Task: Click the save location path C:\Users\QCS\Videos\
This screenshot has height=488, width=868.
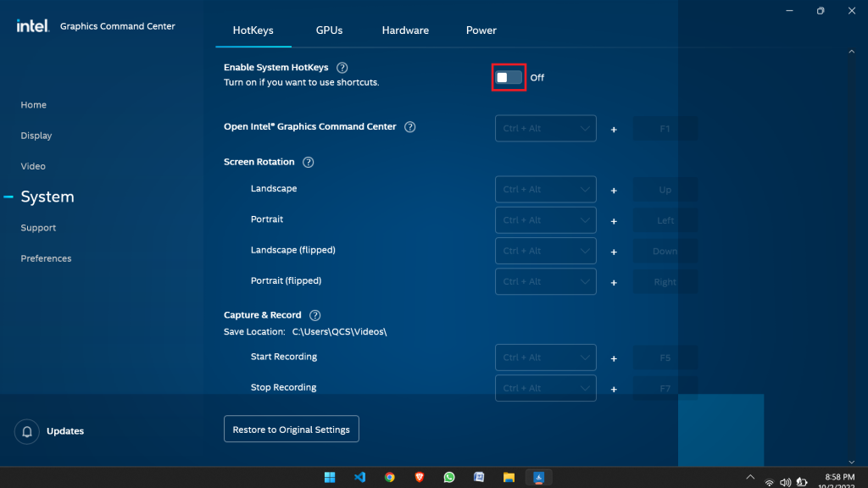Action: pos(339,332)
